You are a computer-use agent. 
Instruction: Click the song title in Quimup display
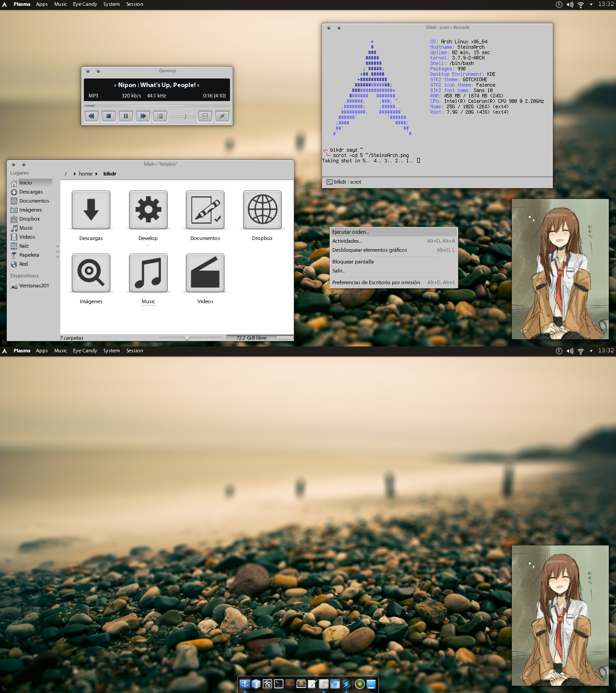tap(157, 85)
